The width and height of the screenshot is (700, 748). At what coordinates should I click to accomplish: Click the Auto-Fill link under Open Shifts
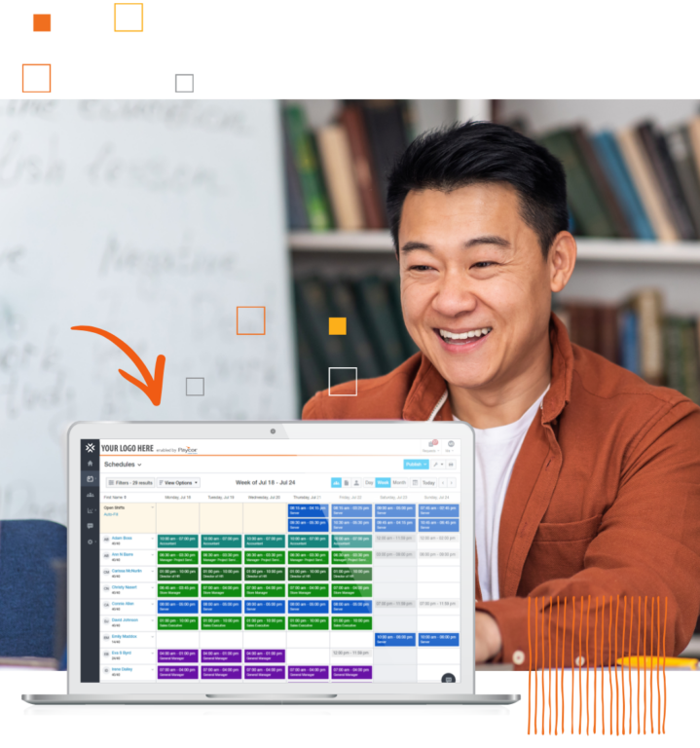[110, 514]
